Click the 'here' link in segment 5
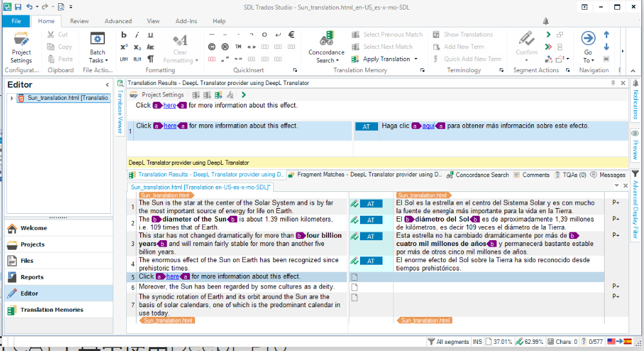This screenshot has width=644, height=351. tap(173, 277)
